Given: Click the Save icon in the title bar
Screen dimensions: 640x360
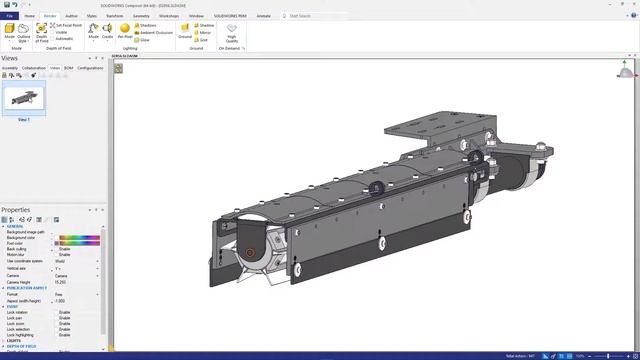Looking at the screenshot, I should 7,4.
